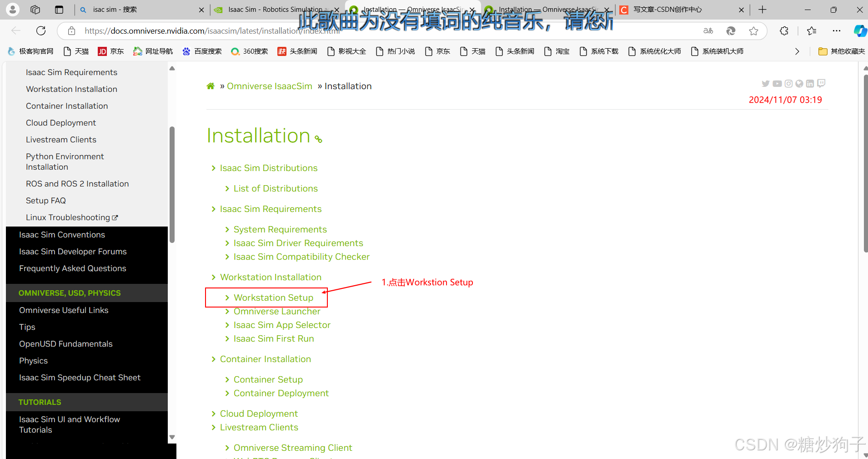Close the 写文章-CSDN创作中心 tab

pos(741,10)
